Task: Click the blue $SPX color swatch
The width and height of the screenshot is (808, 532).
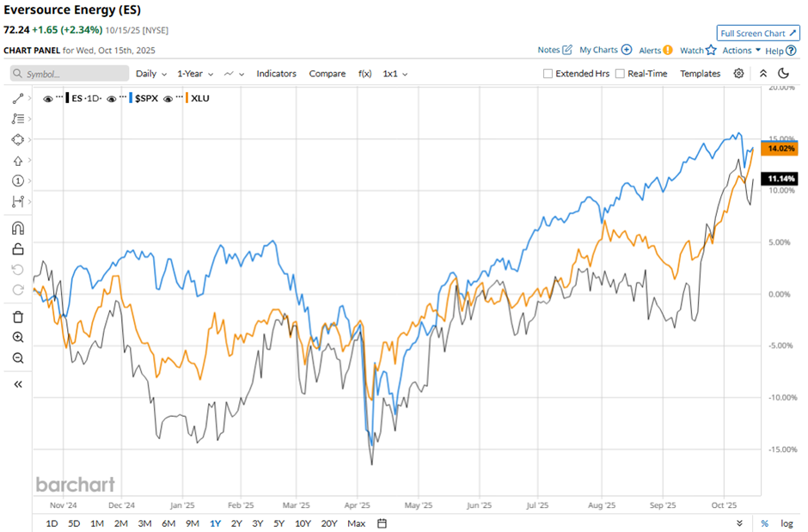Action: point(131,98)
